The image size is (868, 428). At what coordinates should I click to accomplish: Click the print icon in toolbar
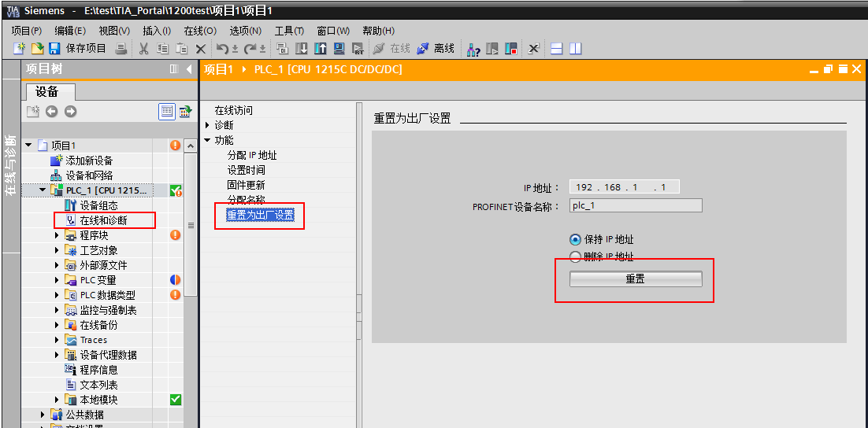click(121, 49)
